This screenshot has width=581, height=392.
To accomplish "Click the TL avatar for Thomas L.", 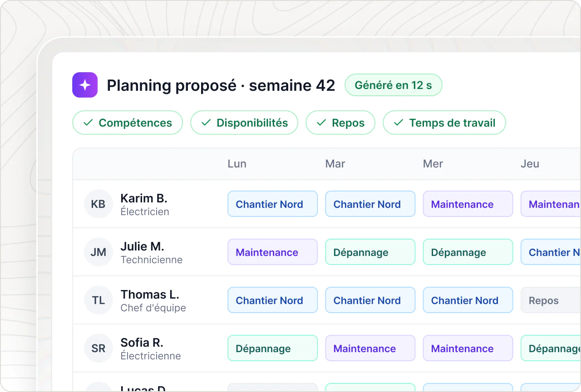I will [x=98, y=300].
